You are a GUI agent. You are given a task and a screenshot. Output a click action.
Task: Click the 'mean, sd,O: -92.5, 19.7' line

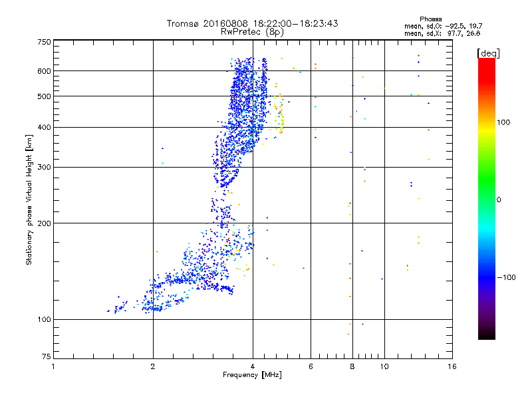click(x=444, y=26)
